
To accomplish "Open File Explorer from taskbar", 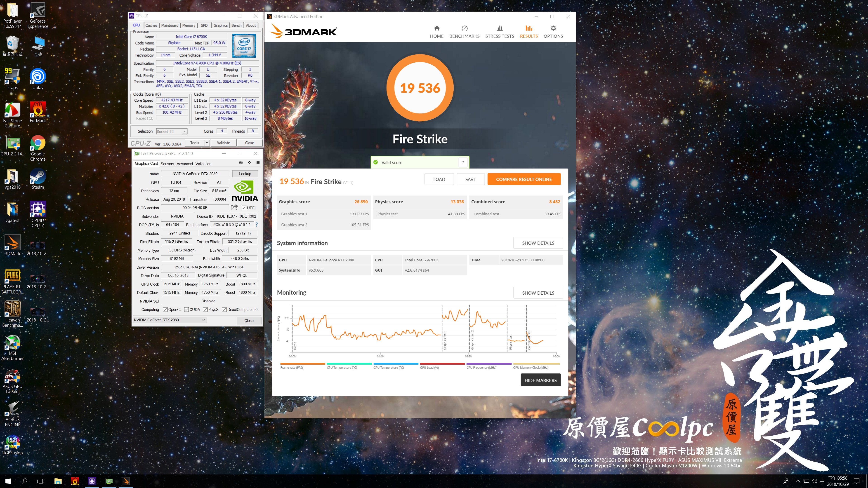I will tap(58, 481).
